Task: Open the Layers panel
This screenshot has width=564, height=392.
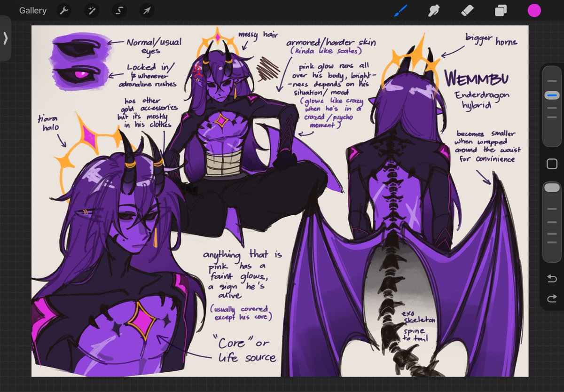Action: coord(501,10)
